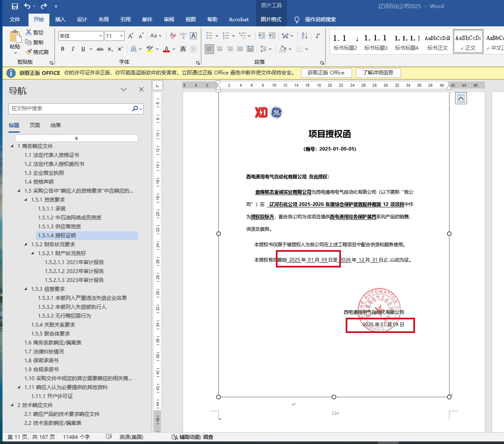Show or hide paragraph marks
The image size is (504, 444).
[x=318, y=36]
